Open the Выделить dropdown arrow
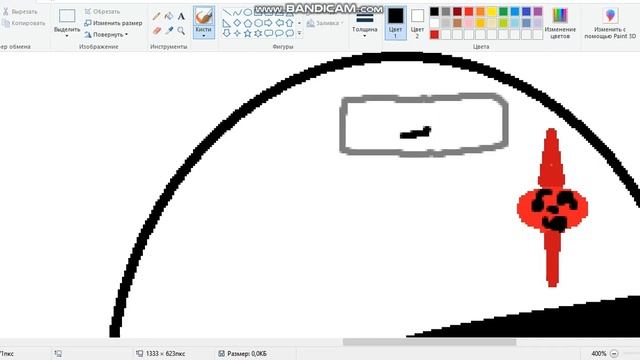Image resolution: width=640 pixels, height=360 pixels. 67,36
